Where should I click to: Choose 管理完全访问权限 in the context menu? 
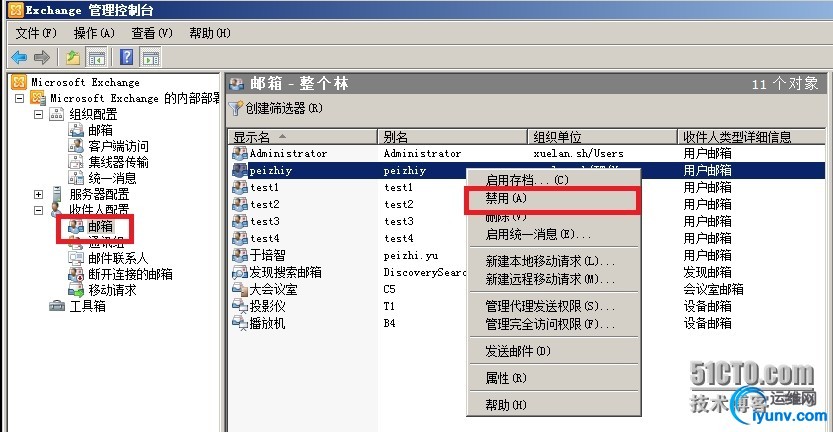point(554,324)
